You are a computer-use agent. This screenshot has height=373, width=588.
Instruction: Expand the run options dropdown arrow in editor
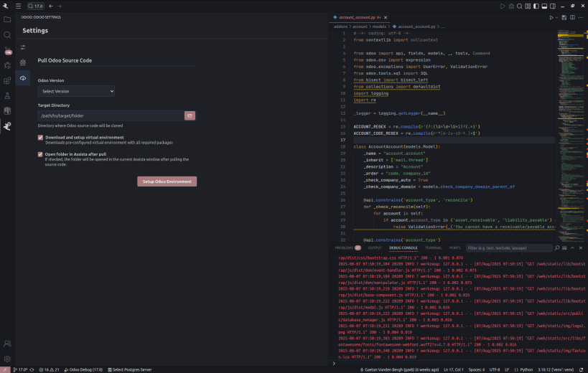557,17
